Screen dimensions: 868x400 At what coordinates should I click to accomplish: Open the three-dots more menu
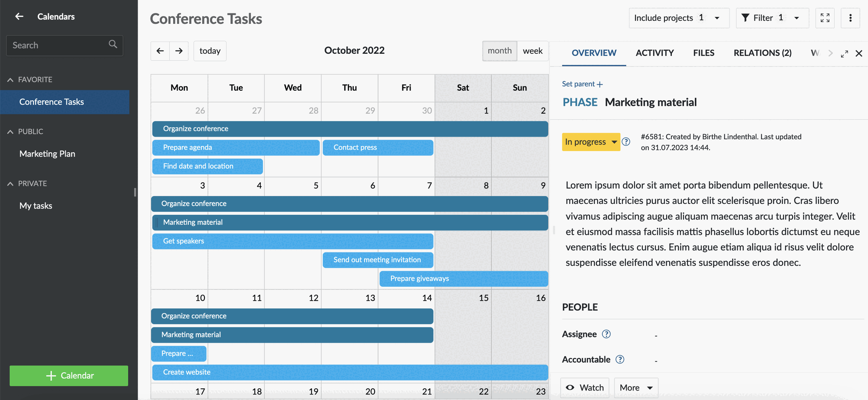[850, 18]
